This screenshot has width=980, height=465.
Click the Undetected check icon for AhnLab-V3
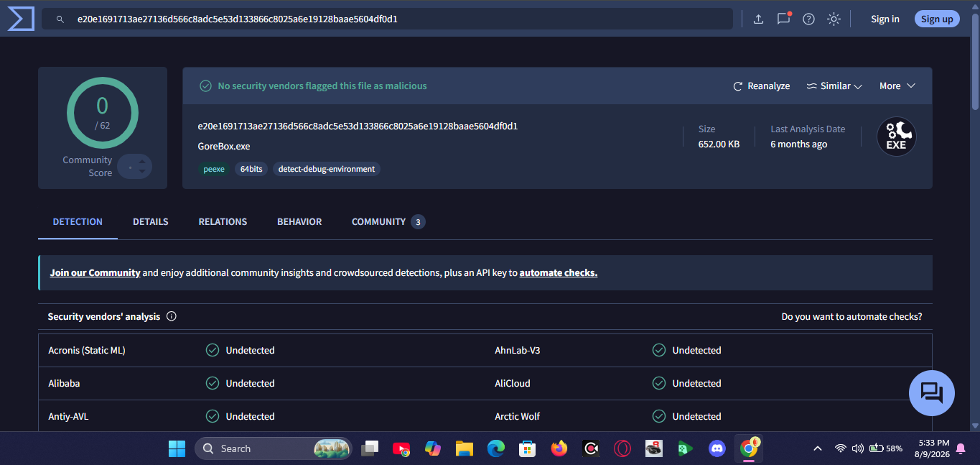tap(659, 351)
